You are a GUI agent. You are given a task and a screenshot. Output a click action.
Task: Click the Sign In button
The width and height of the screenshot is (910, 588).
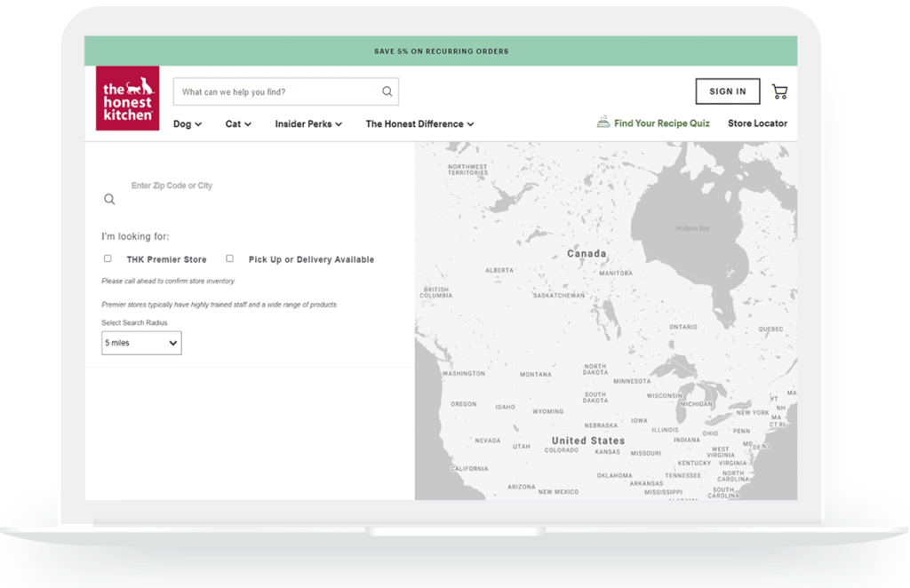click(x=727, y=91)
